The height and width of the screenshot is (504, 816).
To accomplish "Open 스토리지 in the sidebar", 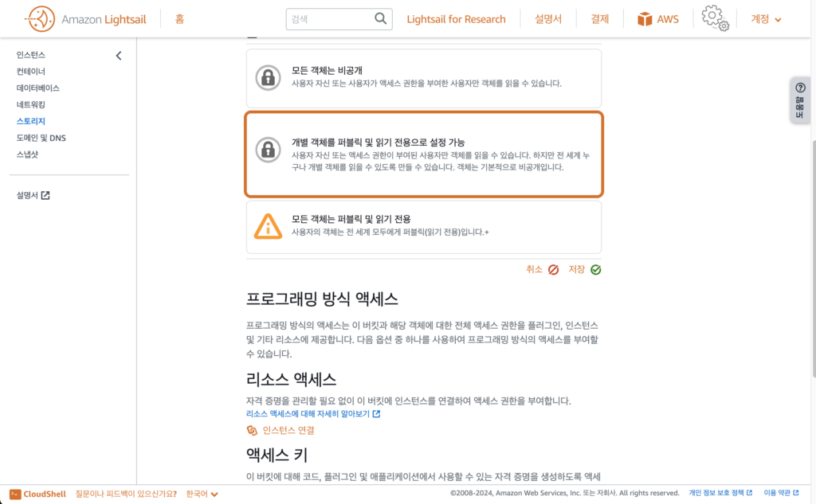I will [31, 121].
